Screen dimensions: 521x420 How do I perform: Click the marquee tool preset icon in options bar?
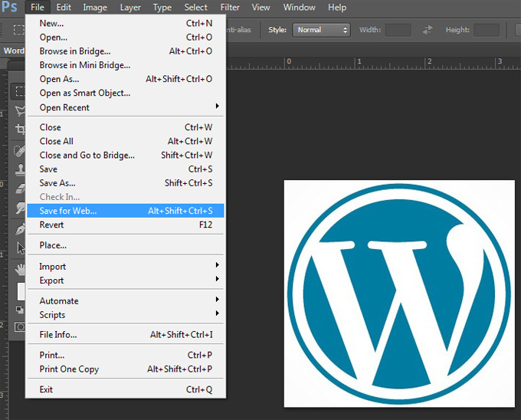point(18,30)
